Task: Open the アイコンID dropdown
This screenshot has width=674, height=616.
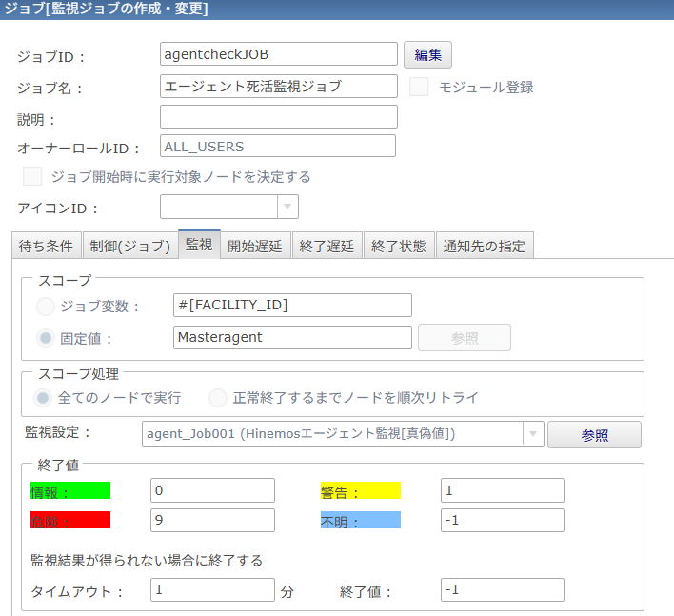Action: [287, 207]
